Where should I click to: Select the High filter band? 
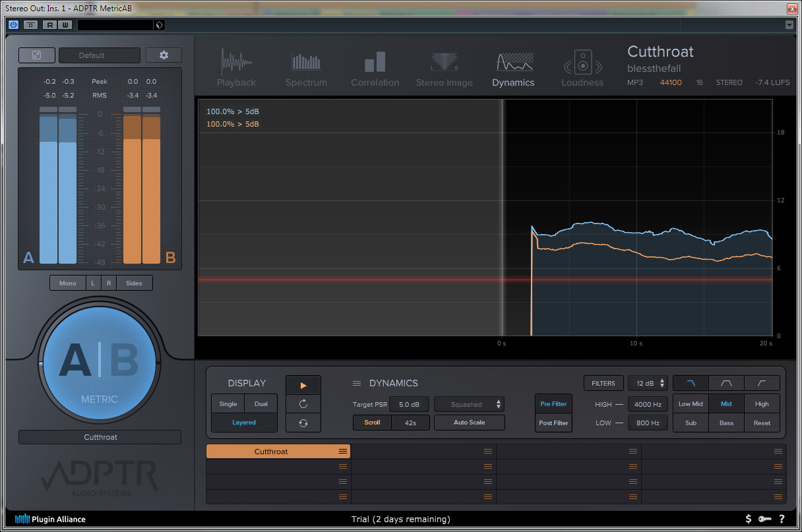pos(762,404)
